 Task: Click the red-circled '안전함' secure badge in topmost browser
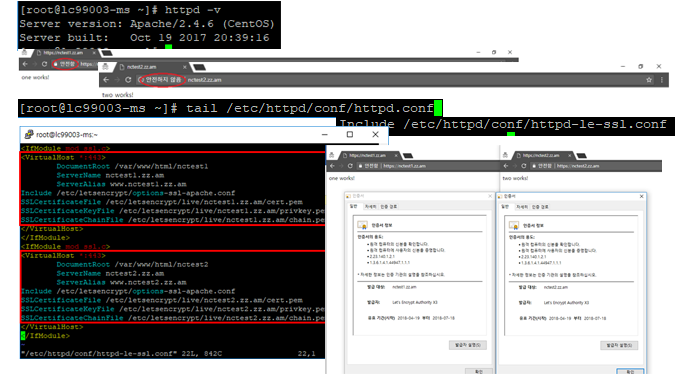click(x=66, y=64)
